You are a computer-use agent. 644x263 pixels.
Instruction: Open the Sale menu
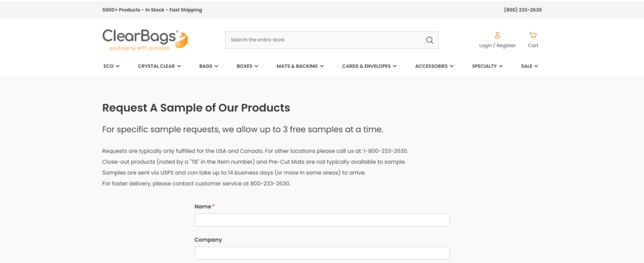coord(529,66)
